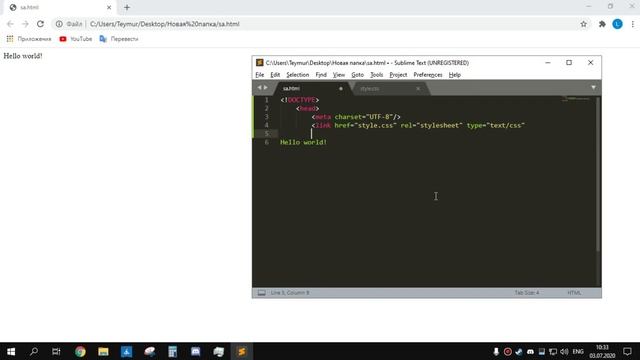Maximize the Sublime Text window
Viewport: 640px width, 360px height.
569,62
